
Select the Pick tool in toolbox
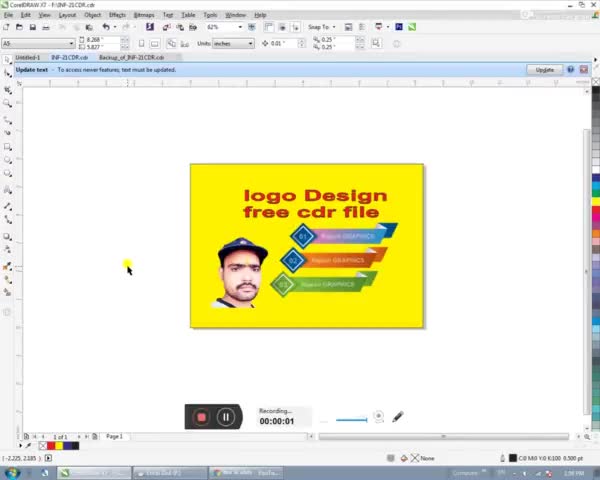(7, 60)
